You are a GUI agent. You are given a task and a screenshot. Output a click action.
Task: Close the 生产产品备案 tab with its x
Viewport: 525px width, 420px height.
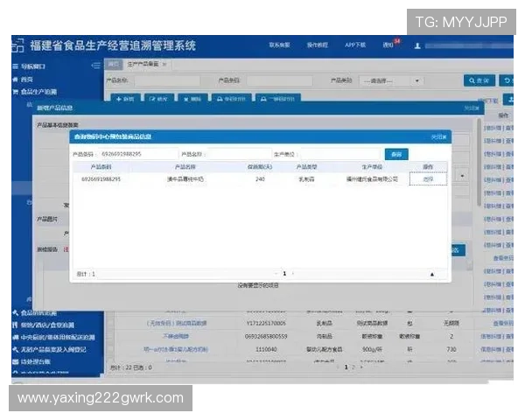pyautogui.click(x=164, y=64)
